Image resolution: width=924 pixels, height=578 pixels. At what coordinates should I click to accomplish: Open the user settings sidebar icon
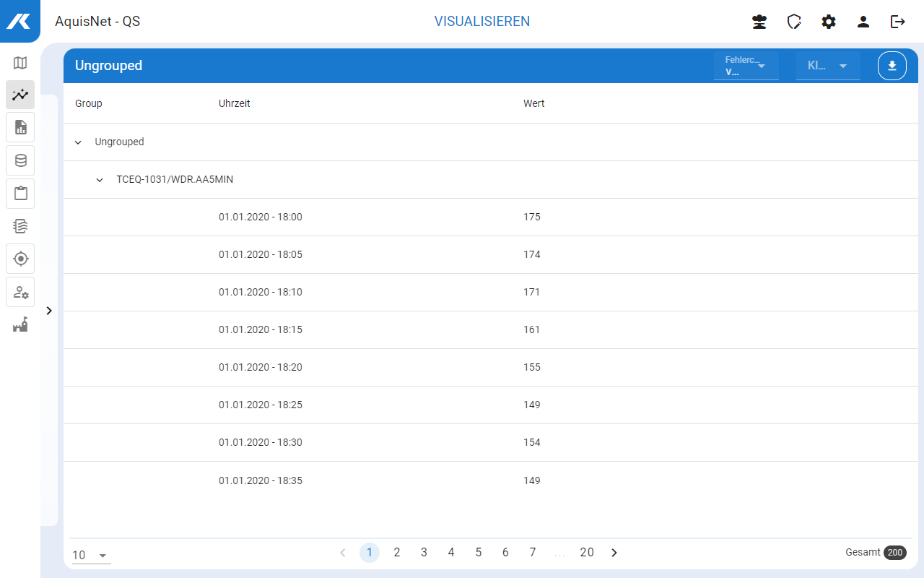tap(20, 292)
